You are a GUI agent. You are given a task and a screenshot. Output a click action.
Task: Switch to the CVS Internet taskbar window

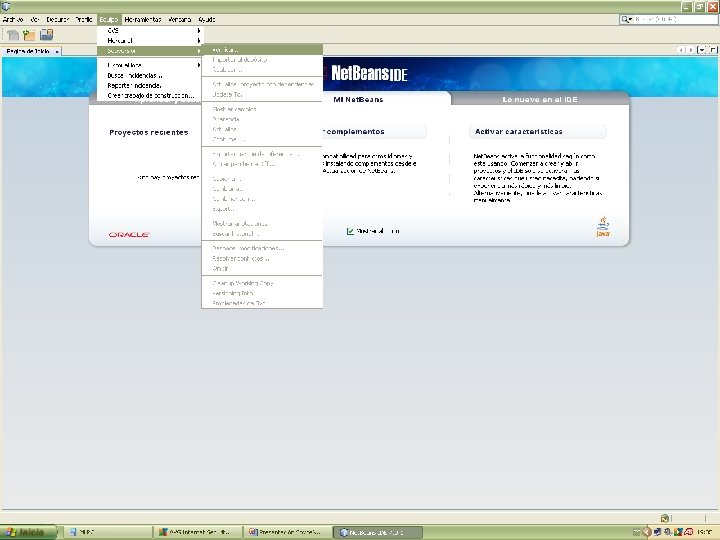(x=197, y=532)
